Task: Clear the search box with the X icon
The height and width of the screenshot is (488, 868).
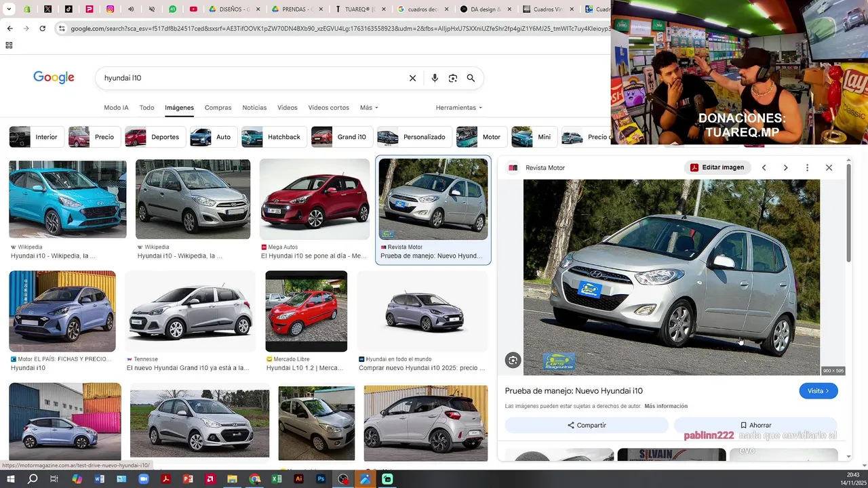Action: 412,78
